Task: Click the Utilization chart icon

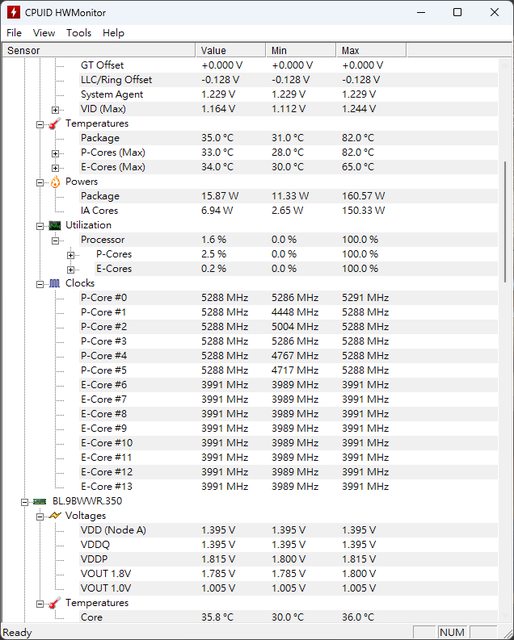Action: [x=55, y=225]
